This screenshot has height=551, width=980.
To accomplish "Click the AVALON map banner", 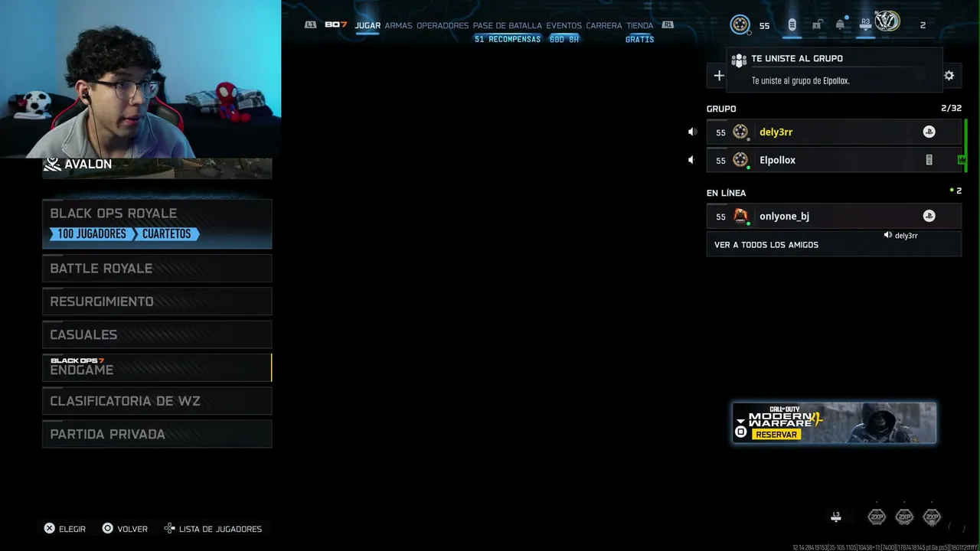I will click(157, 167).
